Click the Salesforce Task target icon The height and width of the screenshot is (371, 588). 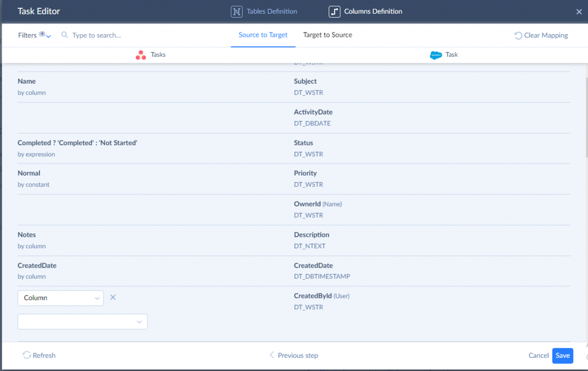435,55
